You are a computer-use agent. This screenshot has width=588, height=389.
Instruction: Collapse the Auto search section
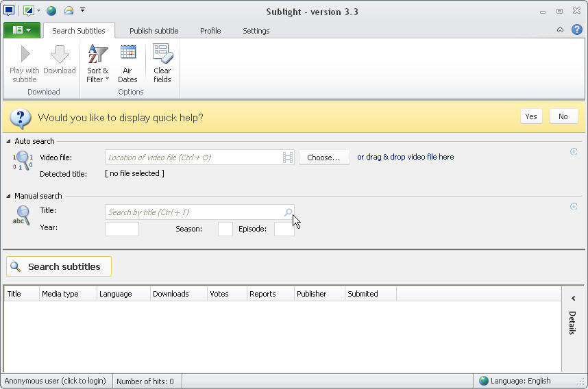click(8, 141)
